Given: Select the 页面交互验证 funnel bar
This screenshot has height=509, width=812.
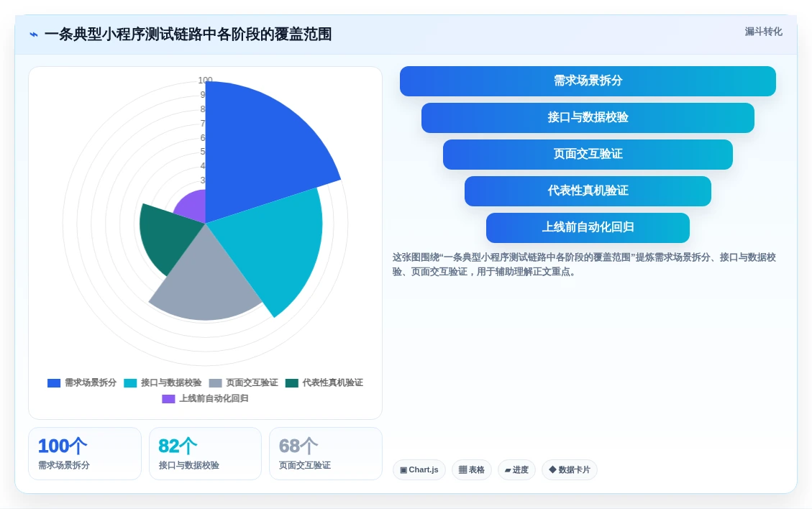Looking at the screenshot, I should point(588,155).
